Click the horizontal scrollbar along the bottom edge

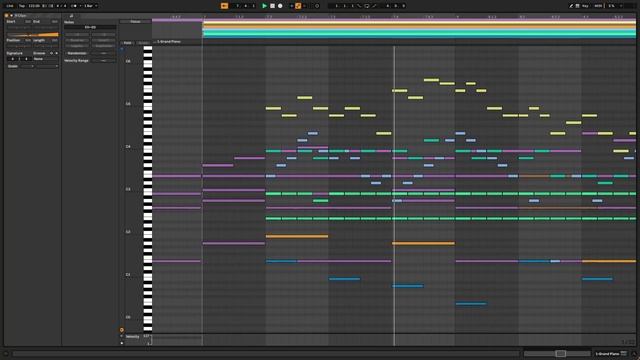265,353
